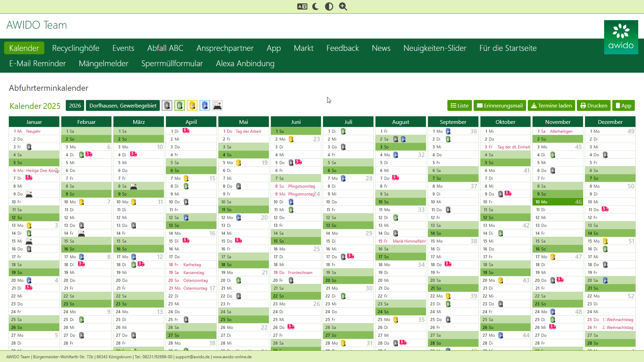Image resolution: width=644 pixels, height=362 pixels.
Task: Click the Erinnerungsmail button
Action: click(x=500, y=105)
